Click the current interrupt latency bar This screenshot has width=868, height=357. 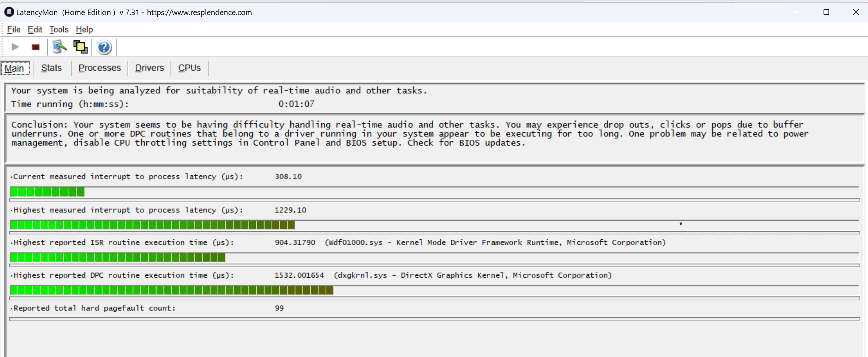point(434,192)
